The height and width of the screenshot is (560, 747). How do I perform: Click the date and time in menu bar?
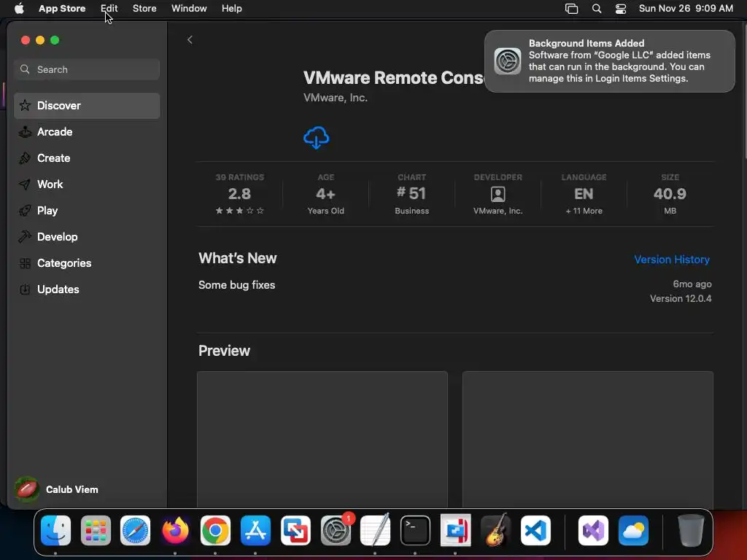pos(686,9)
